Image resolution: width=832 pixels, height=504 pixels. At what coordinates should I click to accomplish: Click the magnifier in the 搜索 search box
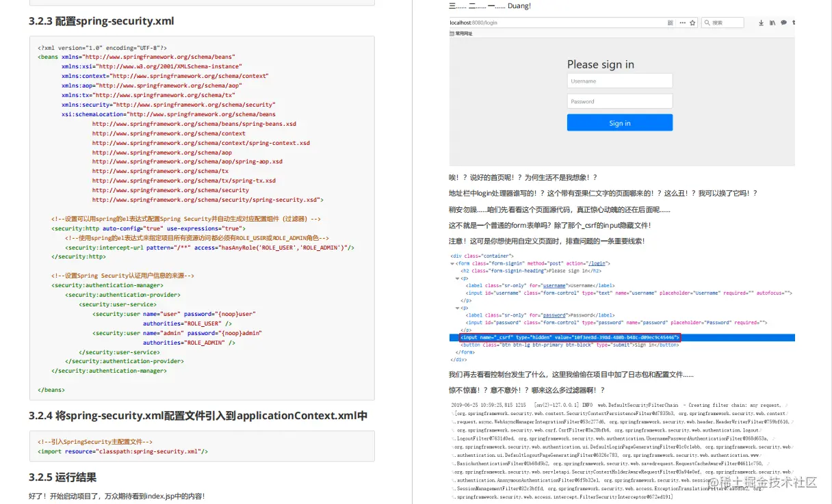(x=707, y=22)
